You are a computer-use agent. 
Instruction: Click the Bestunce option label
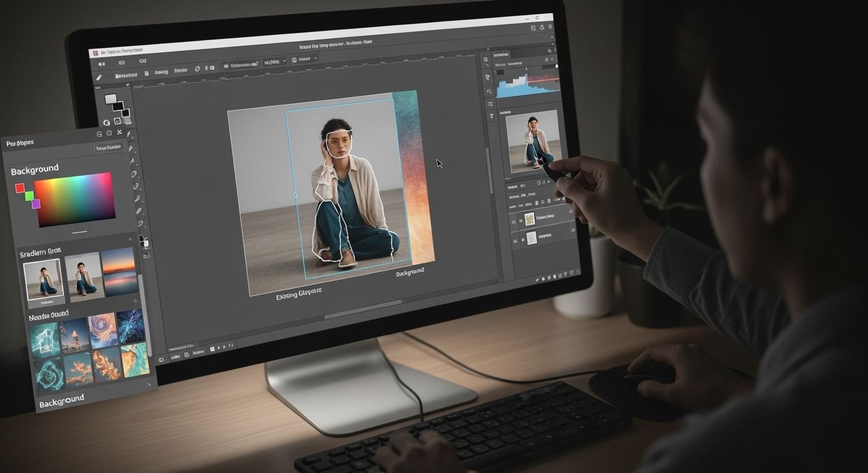click(x=126, y=76)
